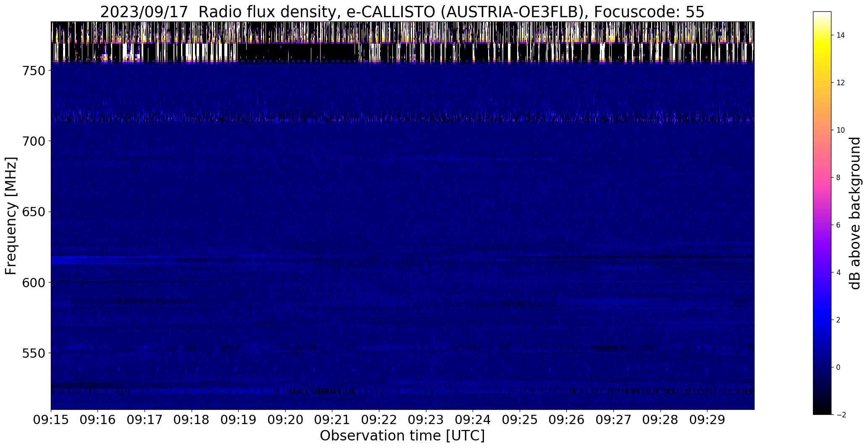Image resolution: width=868 pixels, height=448 pixels.
Task: Click the colorbar tick value 0
Action: click(839, 367)
